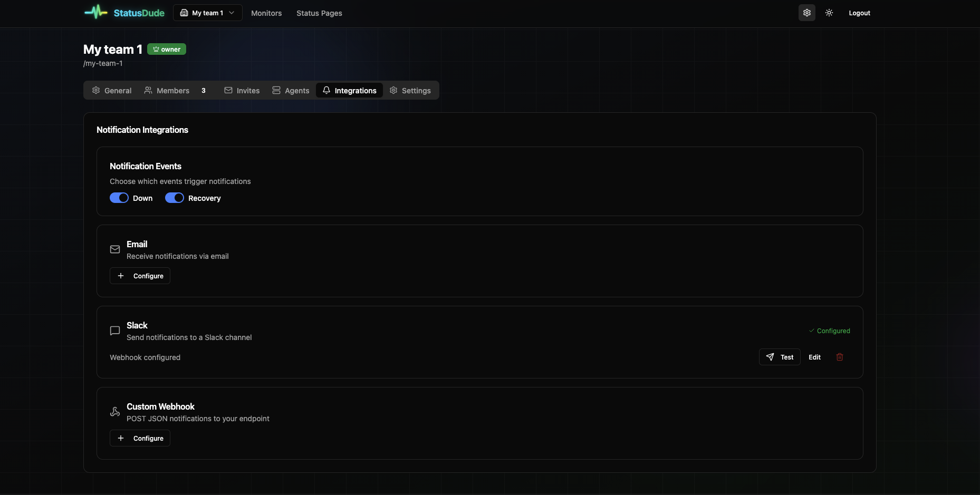Switch to light theme with the sun icon
The width and height of the screenshot is (980, 495).
point(829,13)
